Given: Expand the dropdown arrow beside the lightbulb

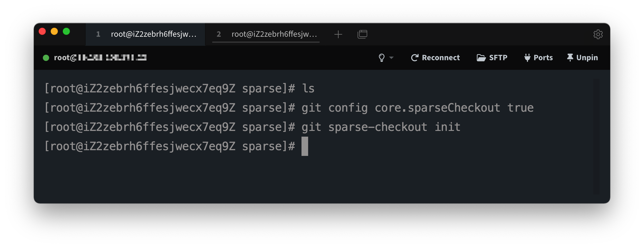Looking at the screenshot, I should [x=391, y=57].
